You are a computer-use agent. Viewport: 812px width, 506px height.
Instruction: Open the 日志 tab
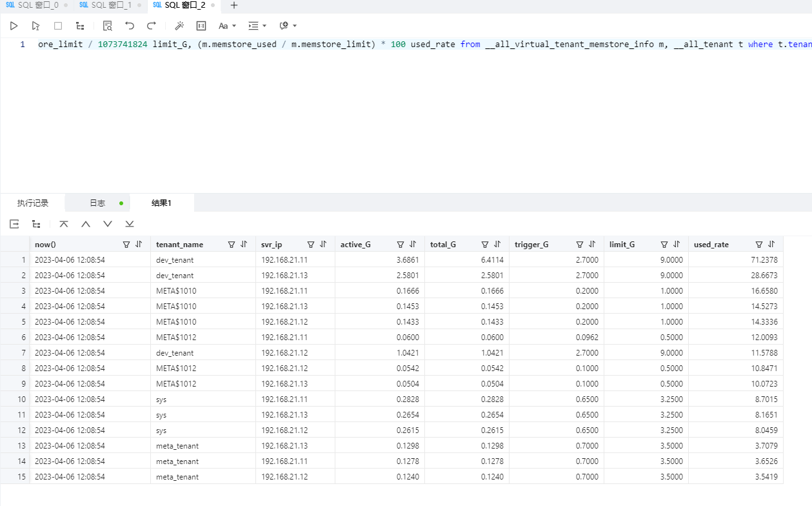click(97, 203)
